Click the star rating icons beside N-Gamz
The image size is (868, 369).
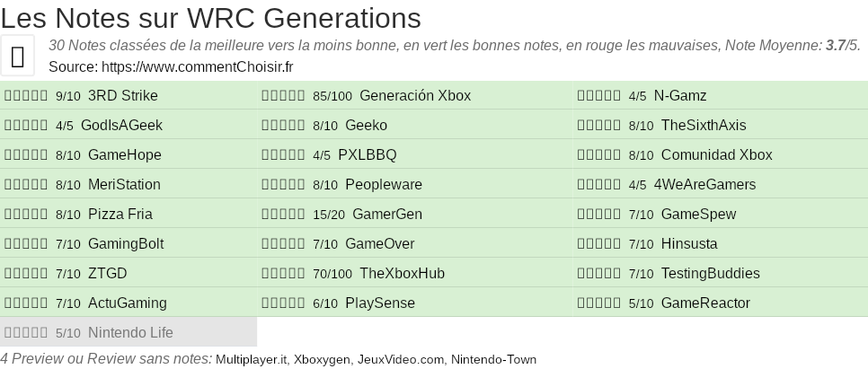click(x=598, y=96)
